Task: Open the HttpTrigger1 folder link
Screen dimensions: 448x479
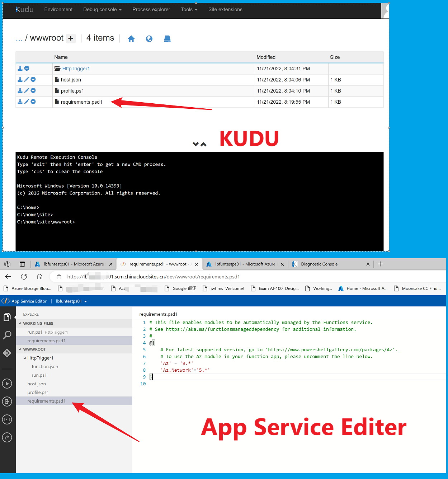Action: [x=76, y=69]
